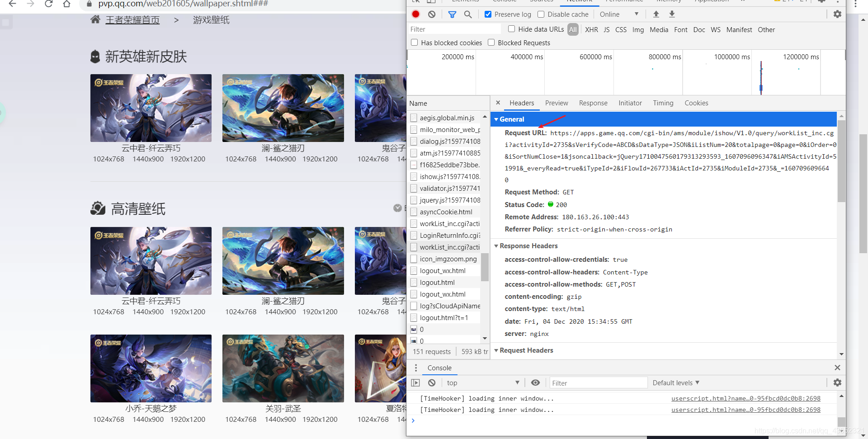868x439 pixels.
Task: Focus the console Filter text field
Action: (x=598, y=383)
